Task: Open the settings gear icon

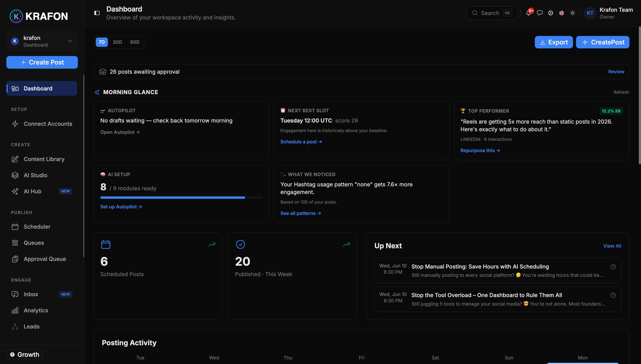Action: [x=551, y=13]
